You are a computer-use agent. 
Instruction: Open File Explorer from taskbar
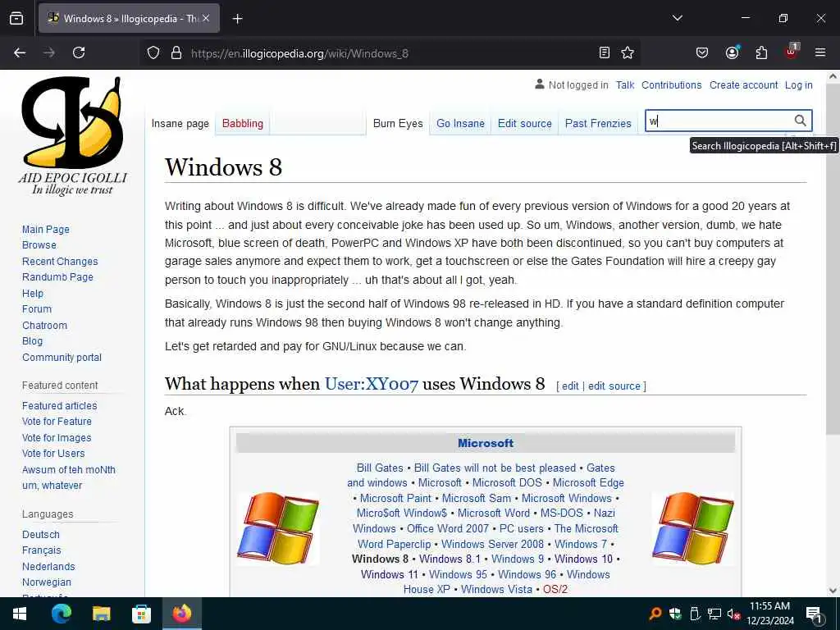[101, 614]
